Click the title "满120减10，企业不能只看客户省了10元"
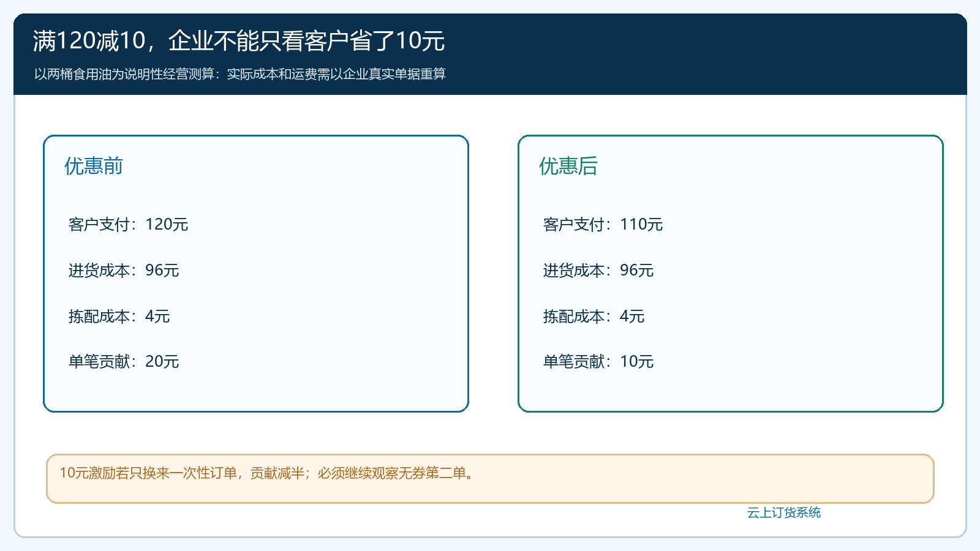980x551 pixels. coord(239,41)
